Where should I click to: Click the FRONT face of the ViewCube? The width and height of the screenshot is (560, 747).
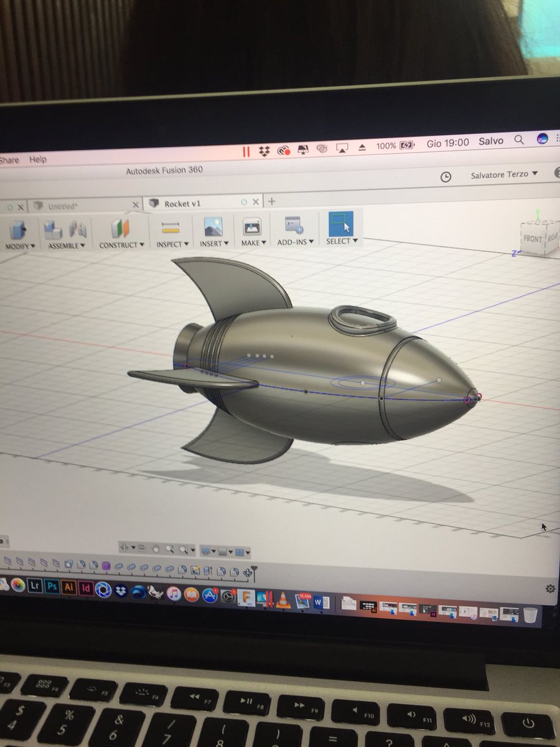pyautogui.click(x=533, y=238)
